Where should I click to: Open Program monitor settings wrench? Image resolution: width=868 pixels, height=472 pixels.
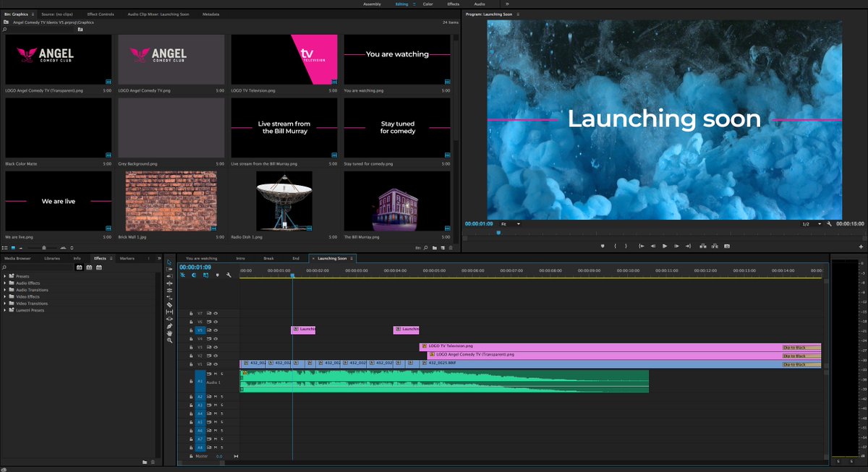(829, 224)
